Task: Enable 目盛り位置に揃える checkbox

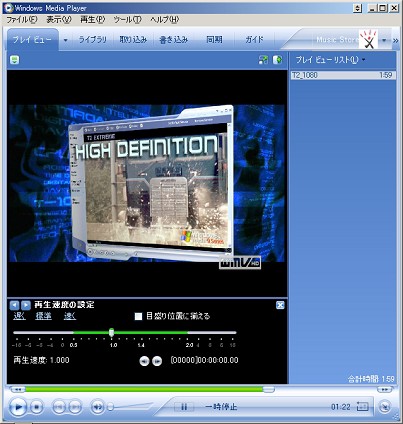Action: click(138, 316)
